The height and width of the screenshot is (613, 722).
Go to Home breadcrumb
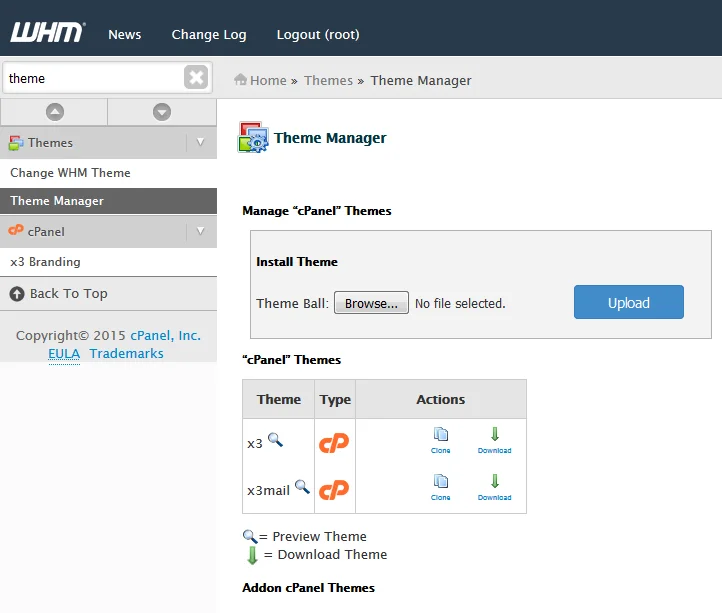click(x=268, y=81)
